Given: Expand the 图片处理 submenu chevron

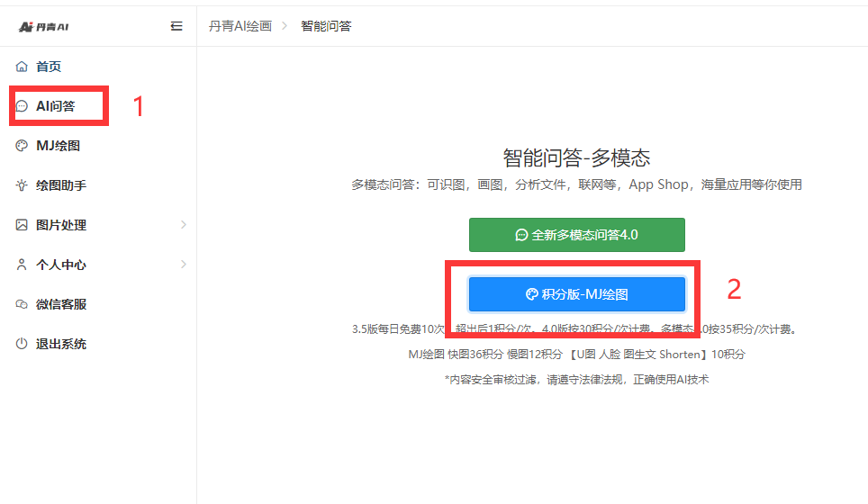Looking at the screenshot, I should (184, 225).
